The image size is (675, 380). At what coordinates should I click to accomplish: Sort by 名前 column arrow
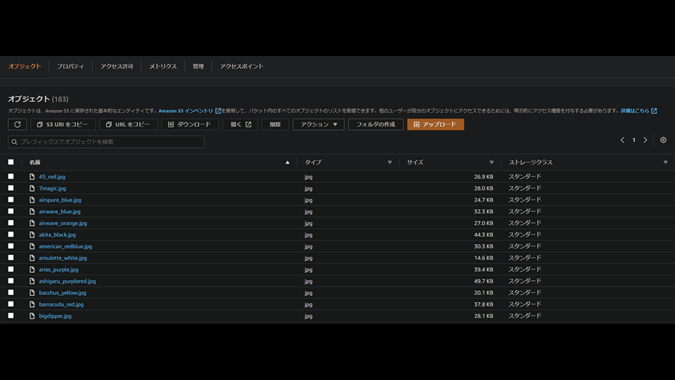pyautogui.click(x=287, y=162)
